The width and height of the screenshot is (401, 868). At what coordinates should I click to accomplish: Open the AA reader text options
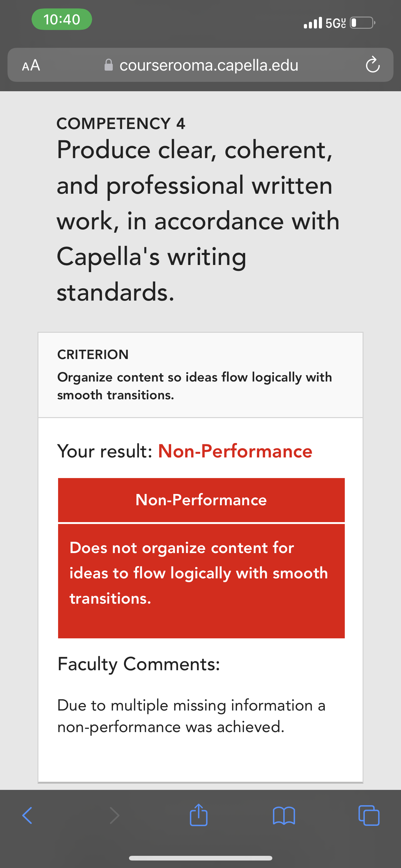pyautogui.click(x=31, y=65)
